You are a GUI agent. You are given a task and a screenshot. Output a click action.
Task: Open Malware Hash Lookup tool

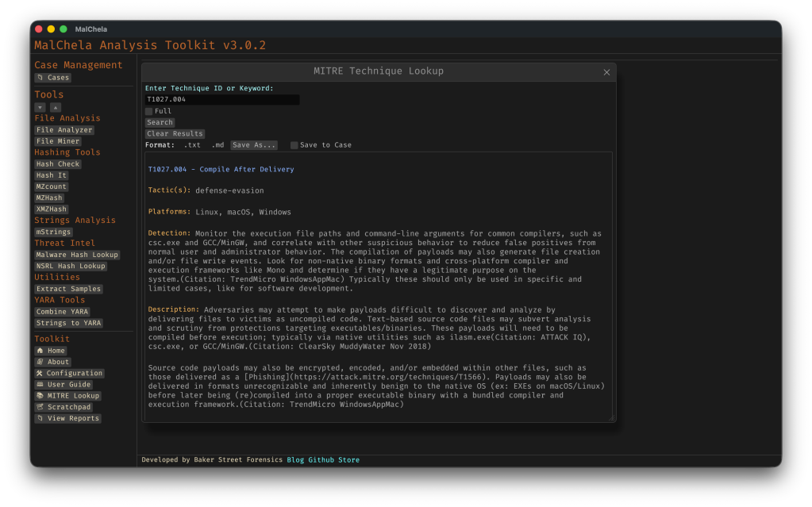77,255
